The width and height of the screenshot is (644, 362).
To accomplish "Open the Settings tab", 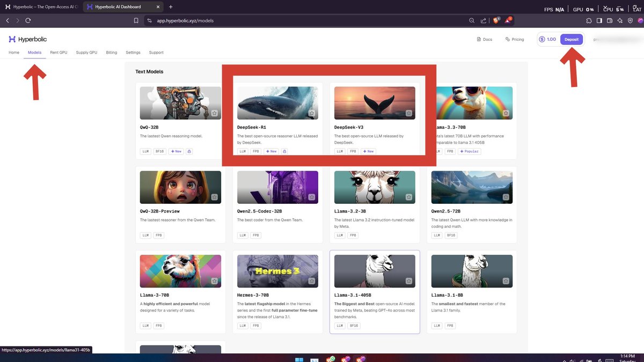I will [133, 53].
